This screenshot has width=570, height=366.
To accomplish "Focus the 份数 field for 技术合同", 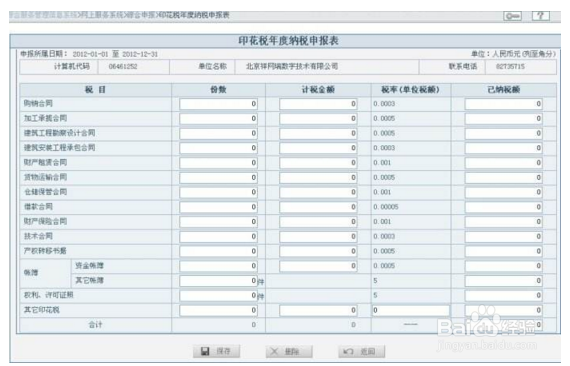I will 218,237.
